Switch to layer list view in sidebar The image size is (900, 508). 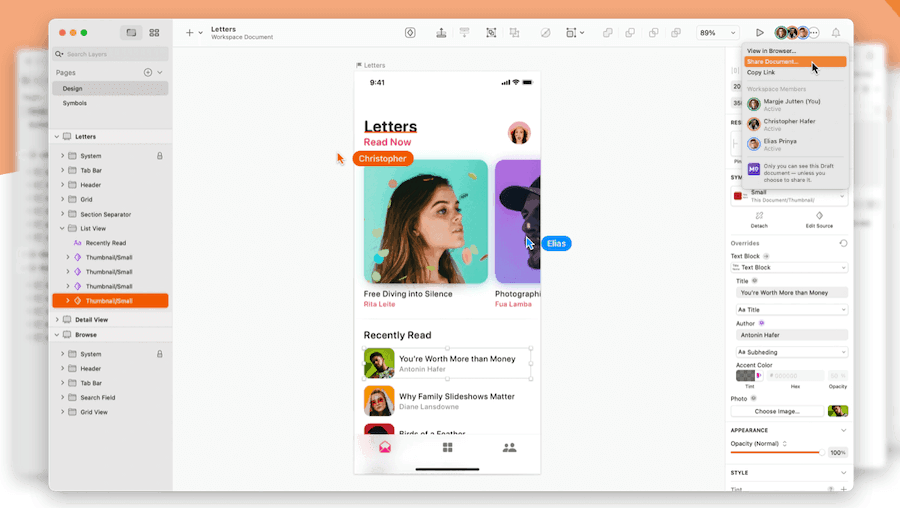coord(130,33)
